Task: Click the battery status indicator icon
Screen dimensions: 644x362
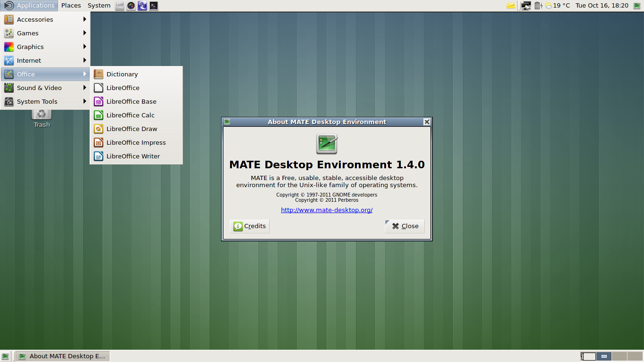Action: click(538, 6)
